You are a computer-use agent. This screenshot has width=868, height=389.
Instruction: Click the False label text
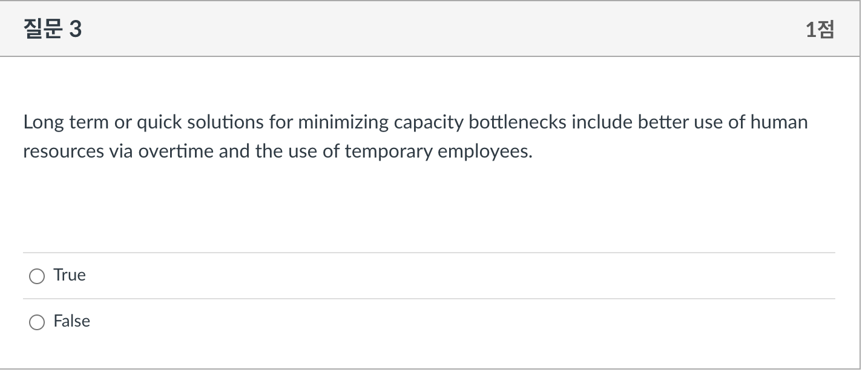point(71,321)
